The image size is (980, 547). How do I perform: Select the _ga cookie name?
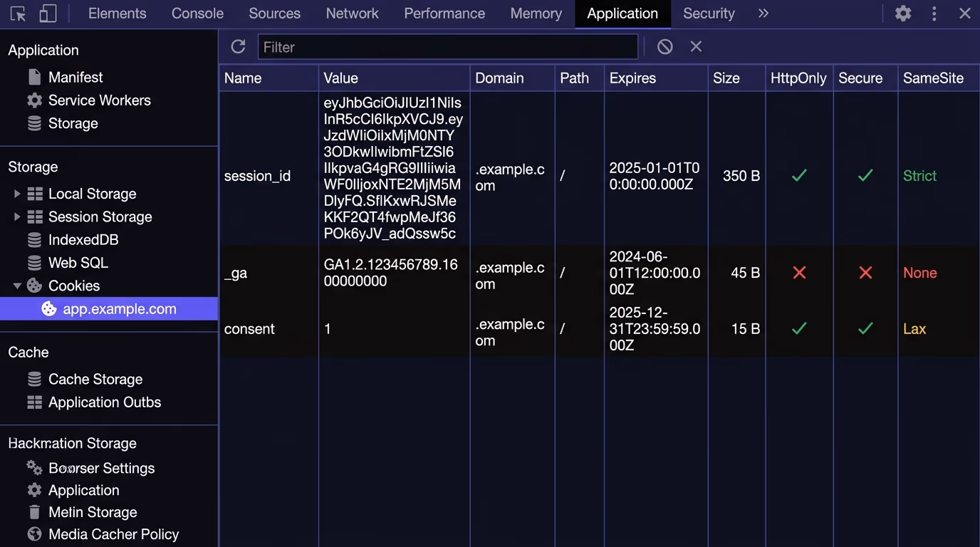pyautogui.click(x=236, y=273)
